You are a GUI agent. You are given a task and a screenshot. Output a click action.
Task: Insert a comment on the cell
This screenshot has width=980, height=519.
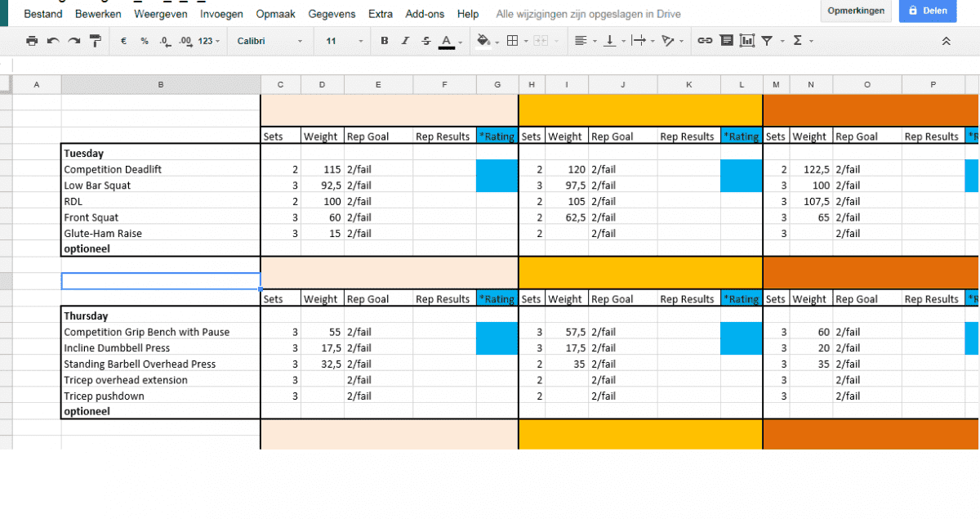[726, 40]
